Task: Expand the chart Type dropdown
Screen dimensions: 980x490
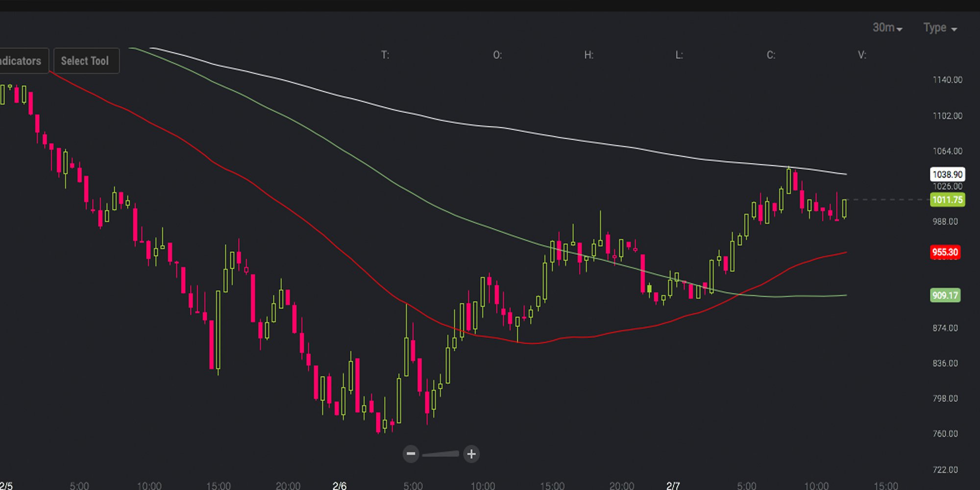Action: pyautogui.click(x=940, y=28)
